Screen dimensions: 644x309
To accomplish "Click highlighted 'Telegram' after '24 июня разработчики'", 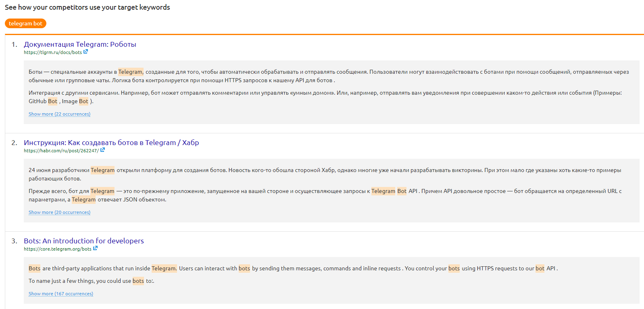I will tap(103, 170).
